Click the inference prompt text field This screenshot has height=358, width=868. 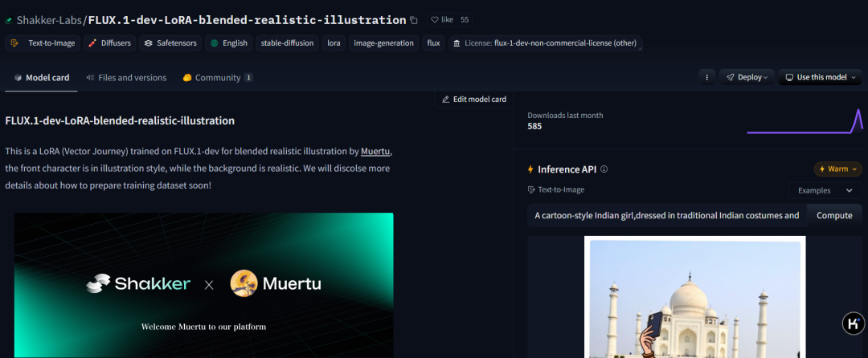point(666,215)
